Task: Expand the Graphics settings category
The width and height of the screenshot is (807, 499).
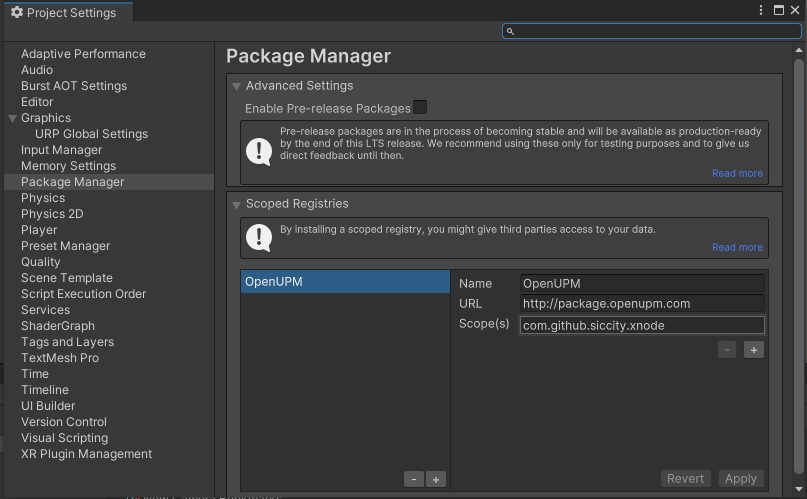Action: (x=12, y=118)
